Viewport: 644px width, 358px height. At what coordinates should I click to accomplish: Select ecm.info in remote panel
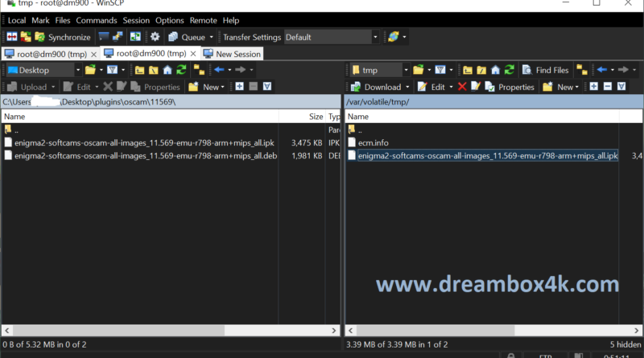click(373, 143)
